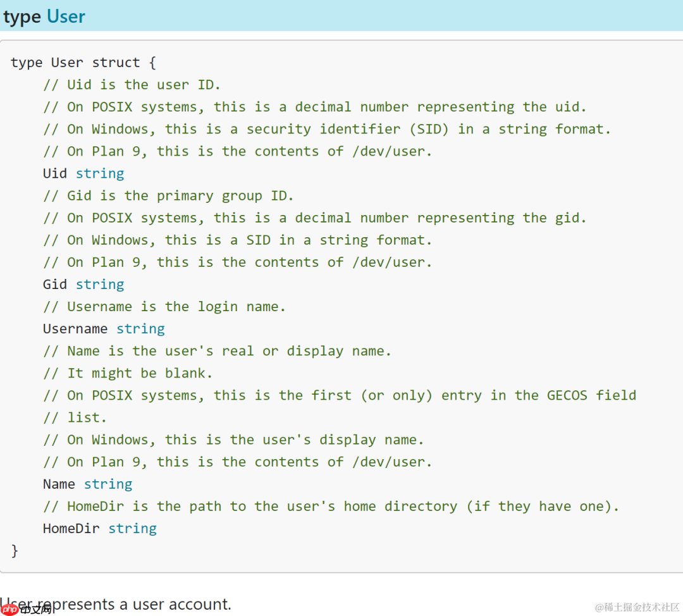Click the 稀土掘金技术社区 watermark text
The image size is (683, 616).
click(637, 607)
